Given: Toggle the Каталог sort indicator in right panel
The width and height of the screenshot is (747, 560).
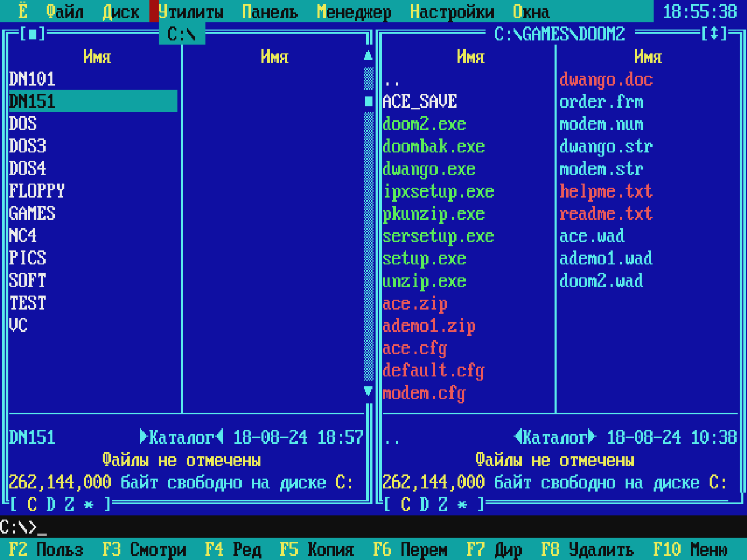Looking at the screenshot, I should 553,437.
